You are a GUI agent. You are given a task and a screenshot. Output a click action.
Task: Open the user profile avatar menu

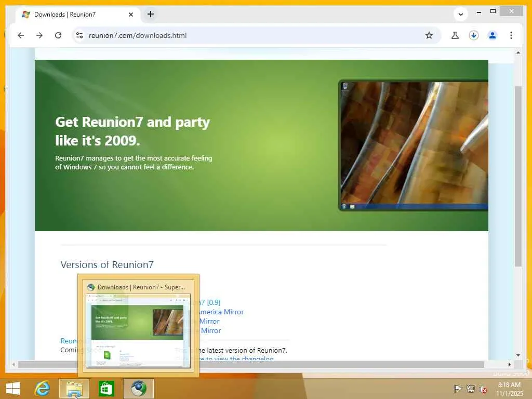click(x=493, y=35)
